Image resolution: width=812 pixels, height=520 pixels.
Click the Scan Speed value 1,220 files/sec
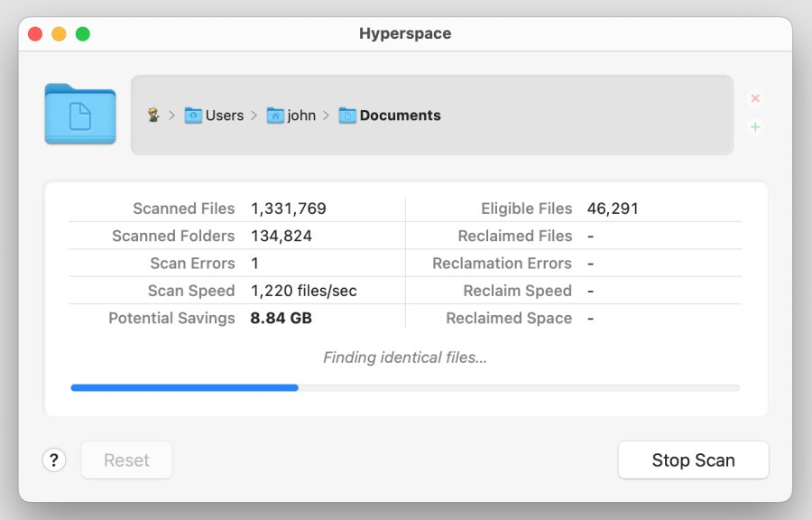tap(303, 291)
